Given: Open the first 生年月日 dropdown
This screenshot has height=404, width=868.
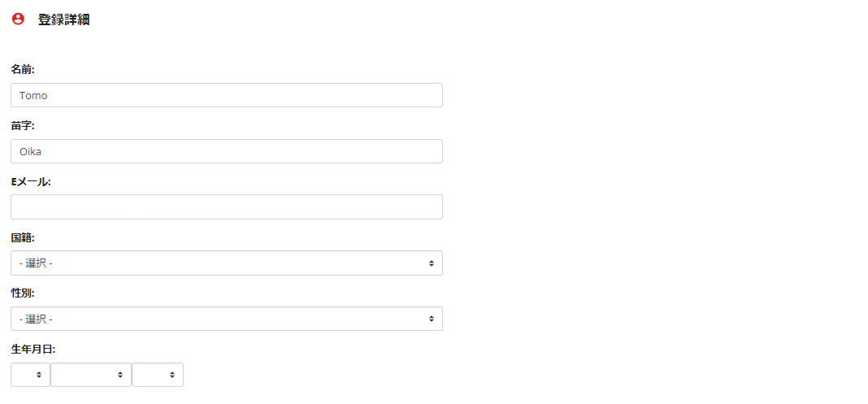Looking at the screenshot, I should coord(30,375).
